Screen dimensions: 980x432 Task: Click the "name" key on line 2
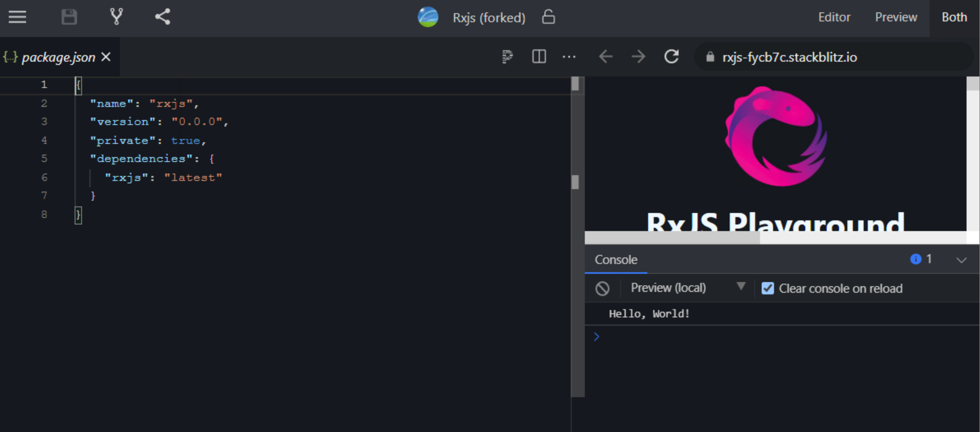coord(112,104)
